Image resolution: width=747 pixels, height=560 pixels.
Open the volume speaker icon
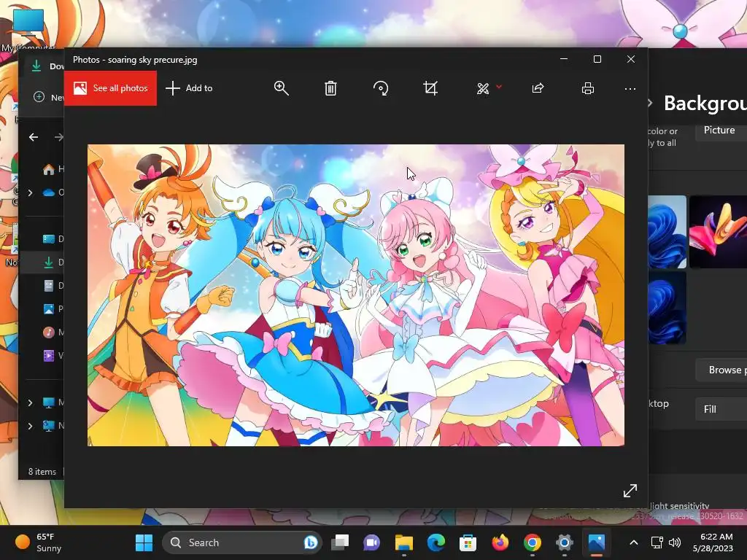(x=675, y=542)
